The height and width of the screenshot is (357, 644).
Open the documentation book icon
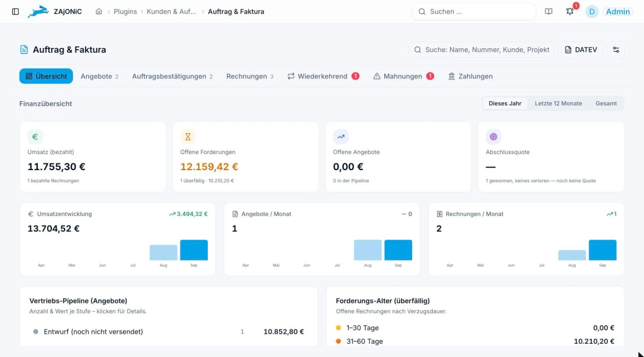548,11
